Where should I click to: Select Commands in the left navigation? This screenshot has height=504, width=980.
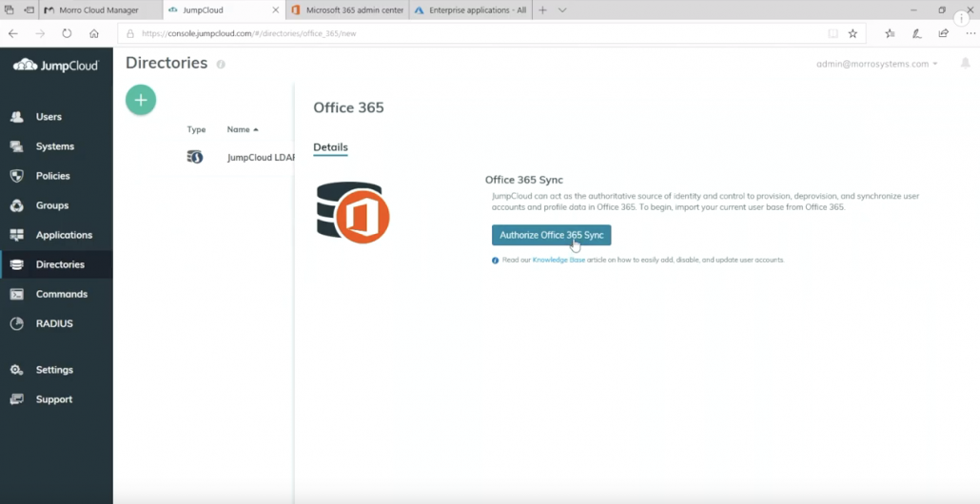coord(61,294)
